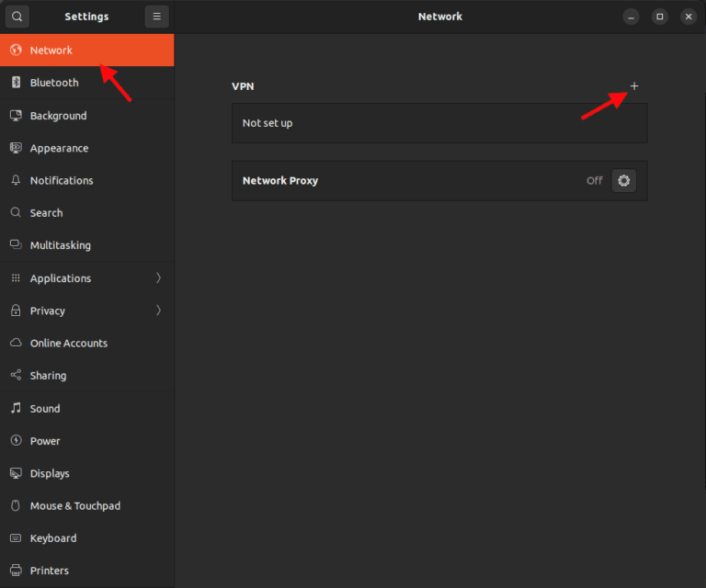
Task: Click the Network Proxy row label
Action: [280, 181]
